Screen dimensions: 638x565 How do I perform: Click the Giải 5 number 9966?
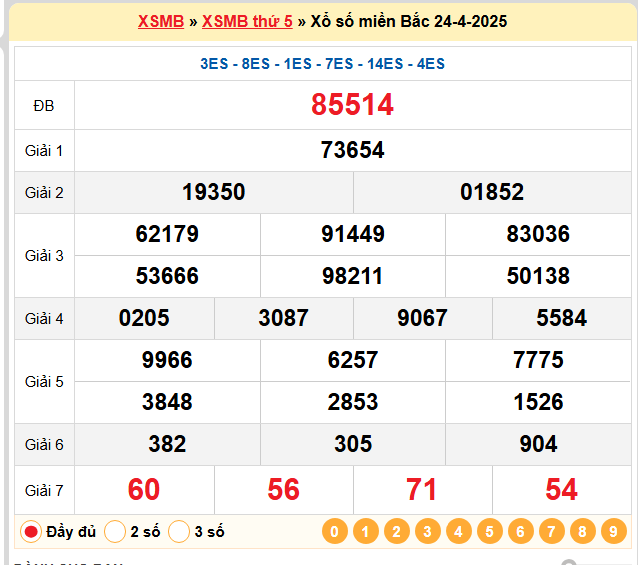click(167, 360)
